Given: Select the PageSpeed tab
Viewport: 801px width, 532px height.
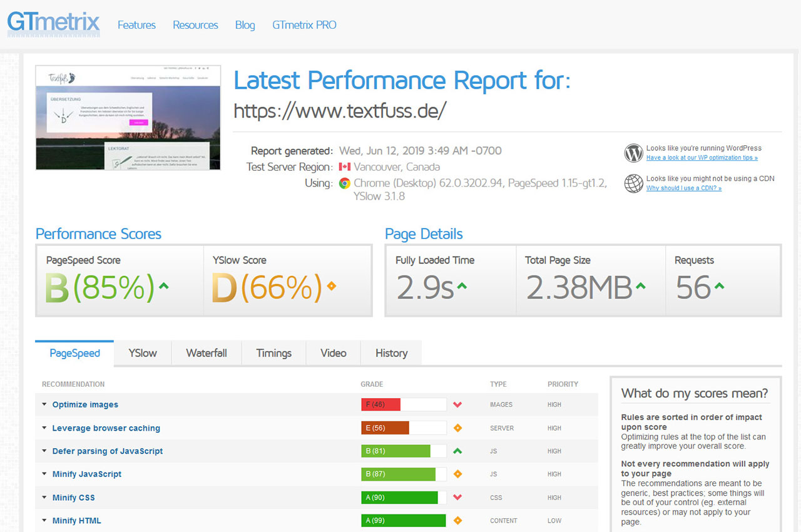Looking at the screenshot, I should click(74, 353).
